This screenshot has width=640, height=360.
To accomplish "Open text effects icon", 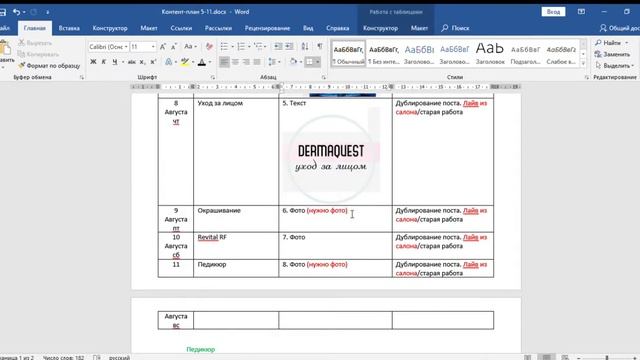I will 169,62.
